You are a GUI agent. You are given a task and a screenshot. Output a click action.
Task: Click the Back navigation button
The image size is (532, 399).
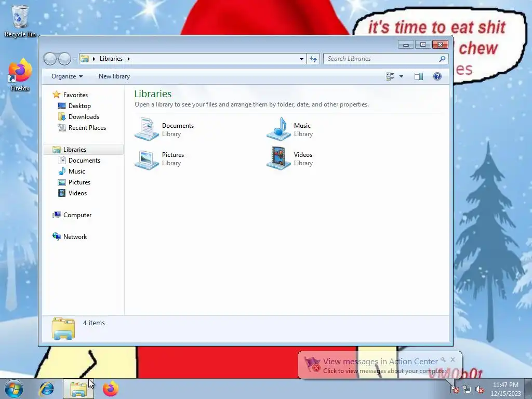[50, 59]
